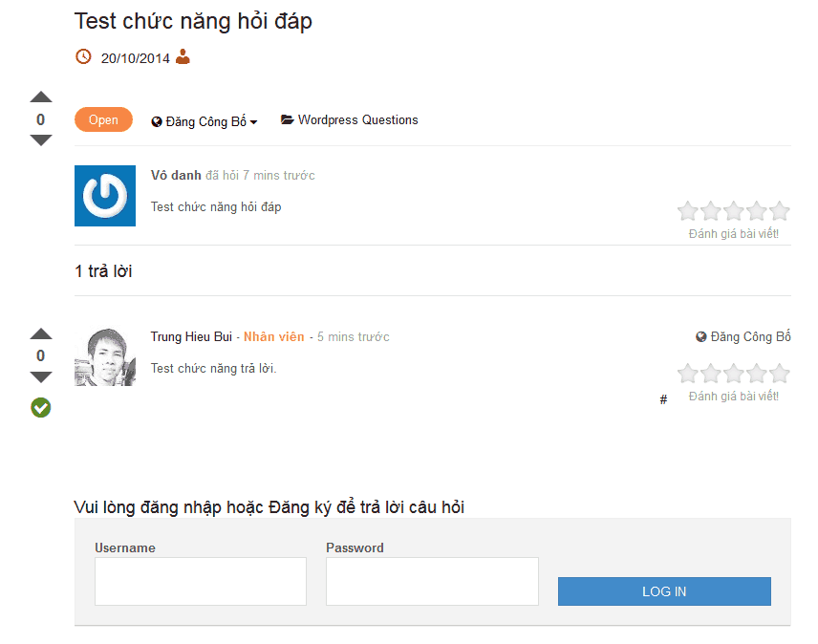Screen dimensions: 818x644
Task: Click the green checkmark marking the accepted answer
Action: point(40,408)
